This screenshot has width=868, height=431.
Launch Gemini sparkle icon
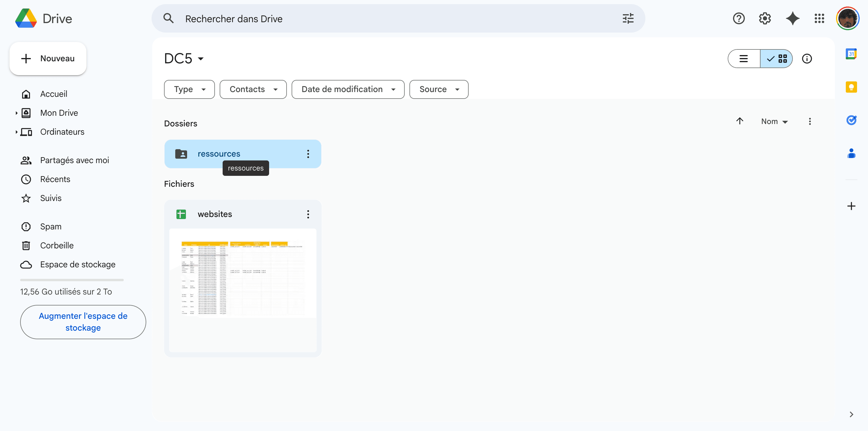click(793, 19)
